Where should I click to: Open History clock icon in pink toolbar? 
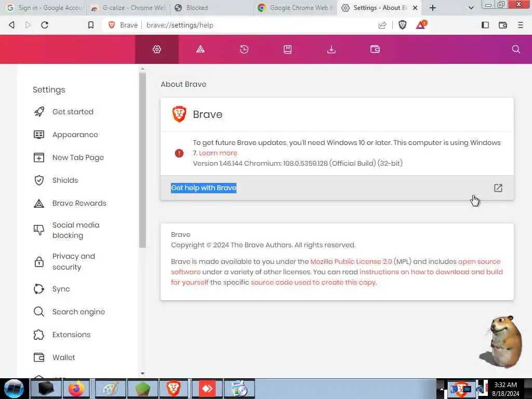pos(244,49)
